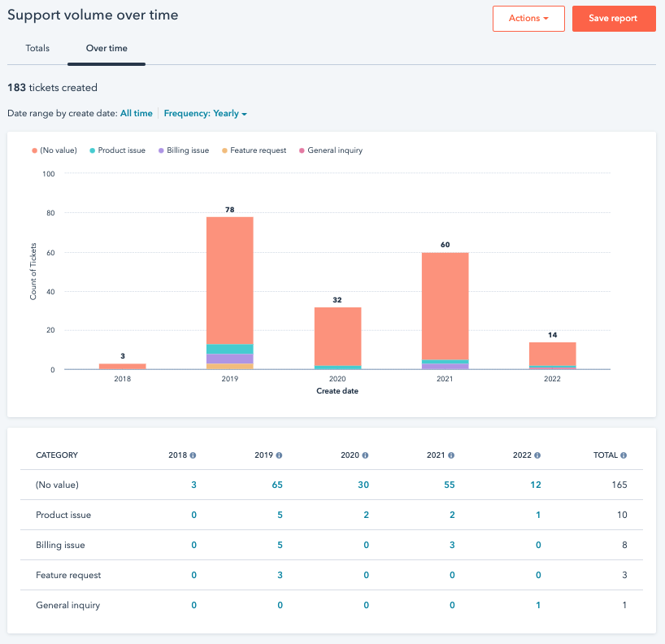Open General inquiry 2019 count 0
Image resolution: width=665 pixels, height=644 pixels.
(280, 605)
